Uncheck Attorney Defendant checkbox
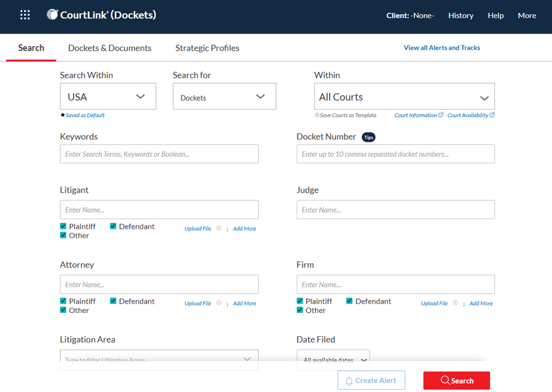Image resolution: width=552 pixels, height=392 pixels. (113, 301)
